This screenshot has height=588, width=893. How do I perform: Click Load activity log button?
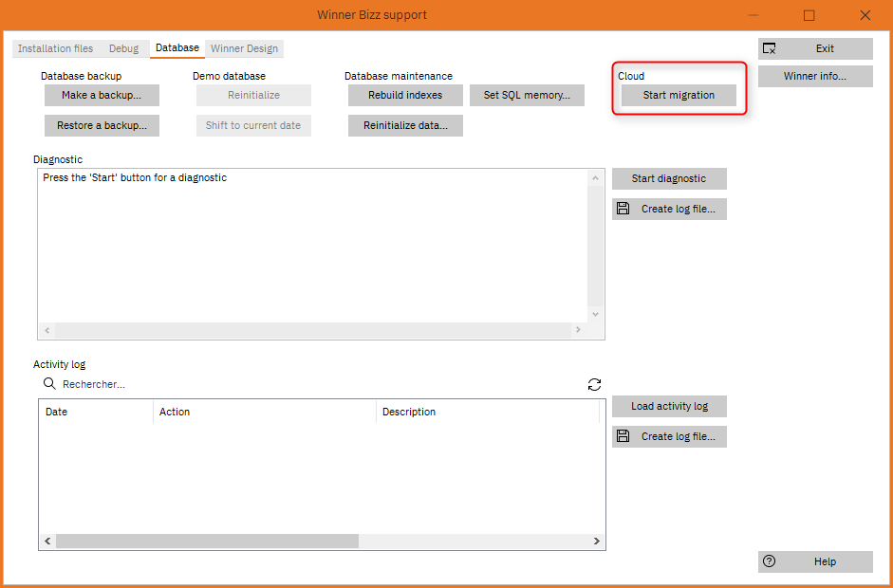(x=669, y=407)
